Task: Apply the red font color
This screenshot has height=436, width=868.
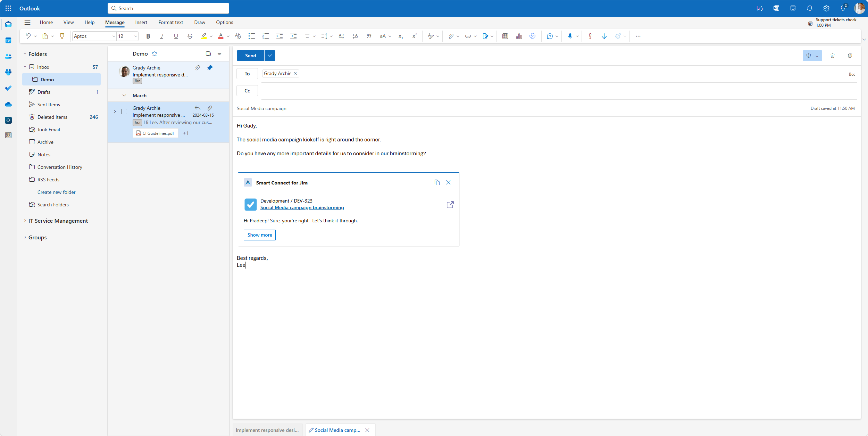Action: click(x=221, y=36)
